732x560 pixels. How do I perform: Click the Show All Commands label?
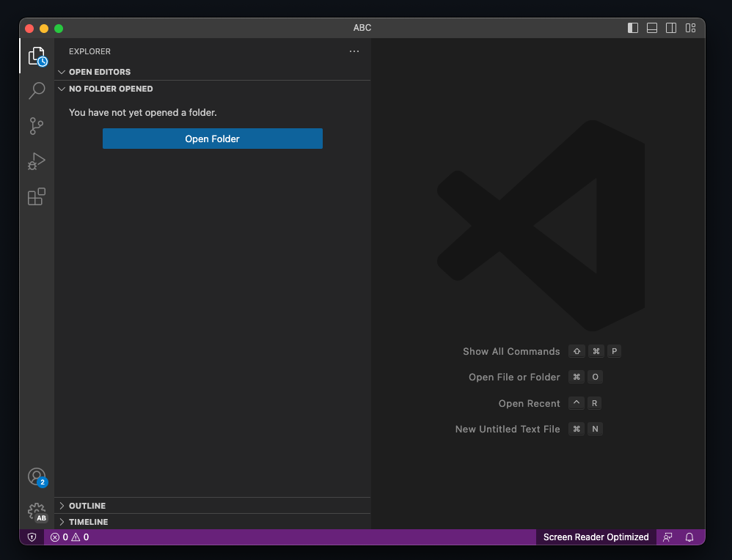pyautogui.click(x=511, y=351)
